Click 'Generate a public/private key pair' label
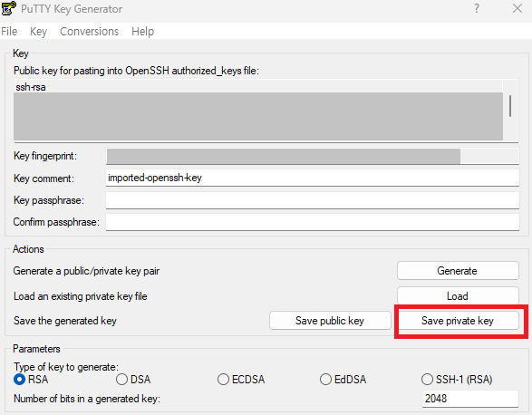The height and width of the screenshot is (415, 532). tap(86, 271)
